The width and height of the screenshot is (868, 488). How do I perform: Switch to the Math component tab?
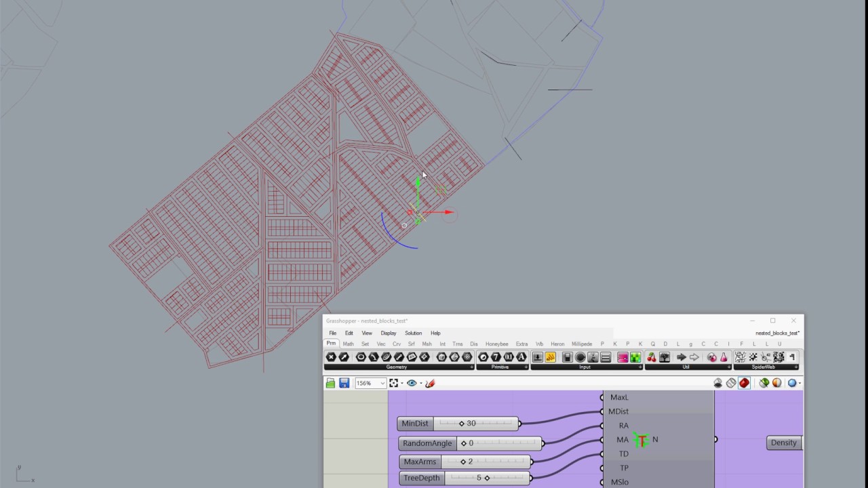point(348,344)
